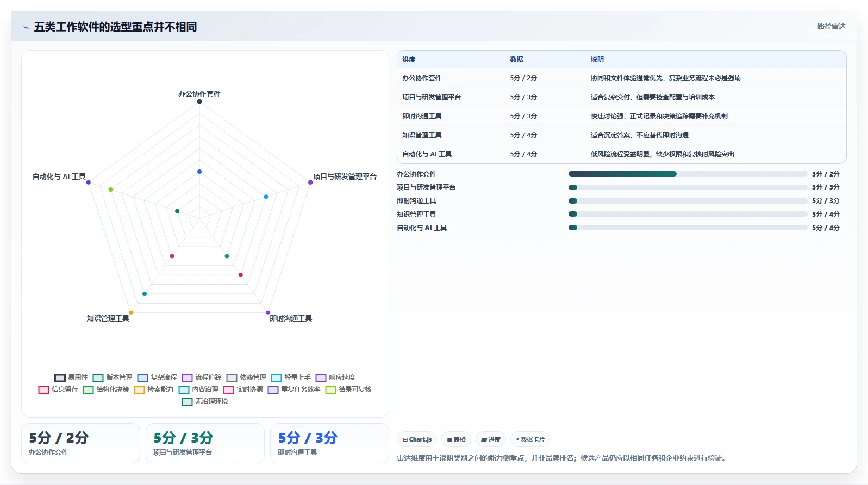Click the 即时沟通工具 progress bar

[688, 201]
